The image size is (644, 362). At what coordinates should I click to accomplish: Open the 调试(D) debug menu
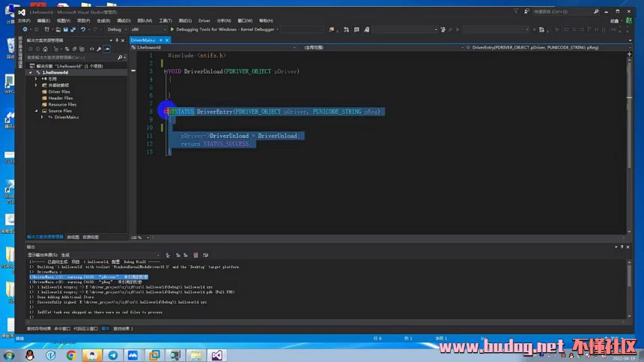(x=124, y=20)
